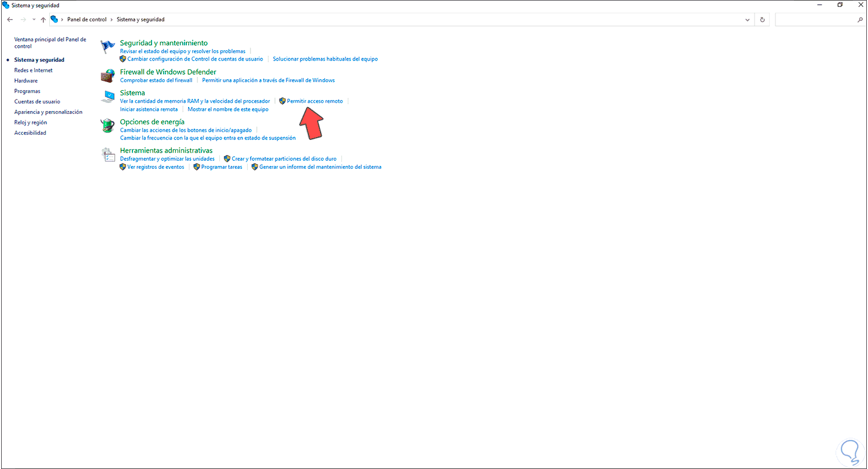868x469 pixels.
Task: Open the Sistema heading link
Action: pos(133,93)
